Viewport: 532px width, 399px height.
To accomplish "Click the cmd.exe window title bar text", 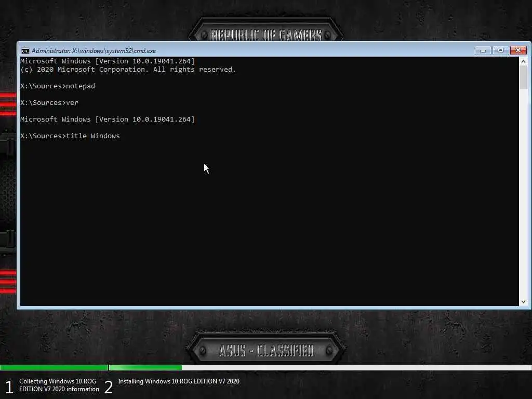I will [x=94, y=51].
